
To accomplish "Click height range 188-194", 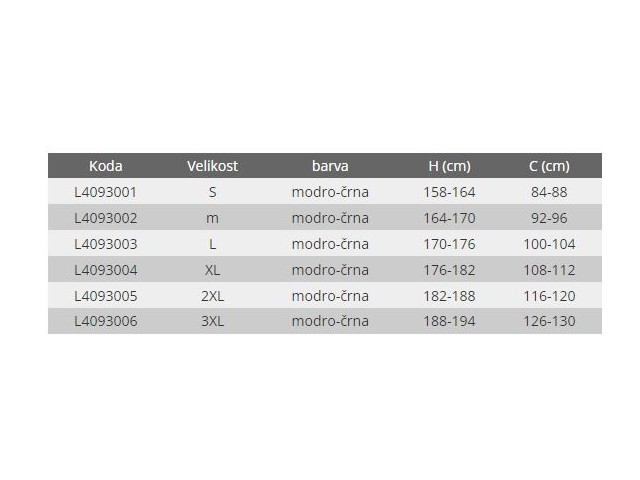I will (448, 321).
